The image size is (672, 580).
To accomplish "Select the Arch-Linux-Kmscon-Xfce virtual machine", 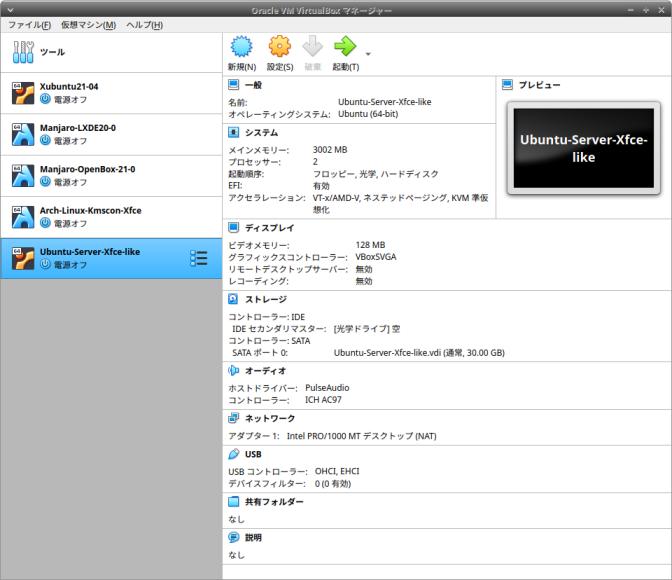I will point(111,217).
